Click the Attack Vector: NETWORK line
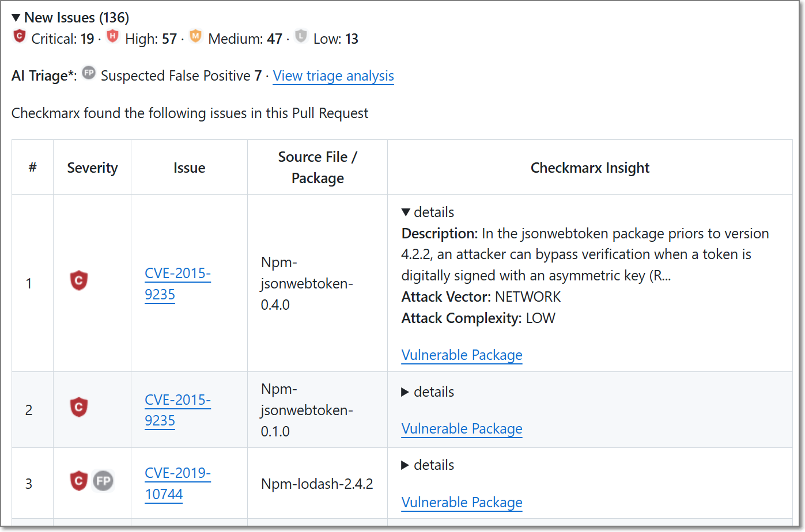805x532 pixels. coord(481,297)
